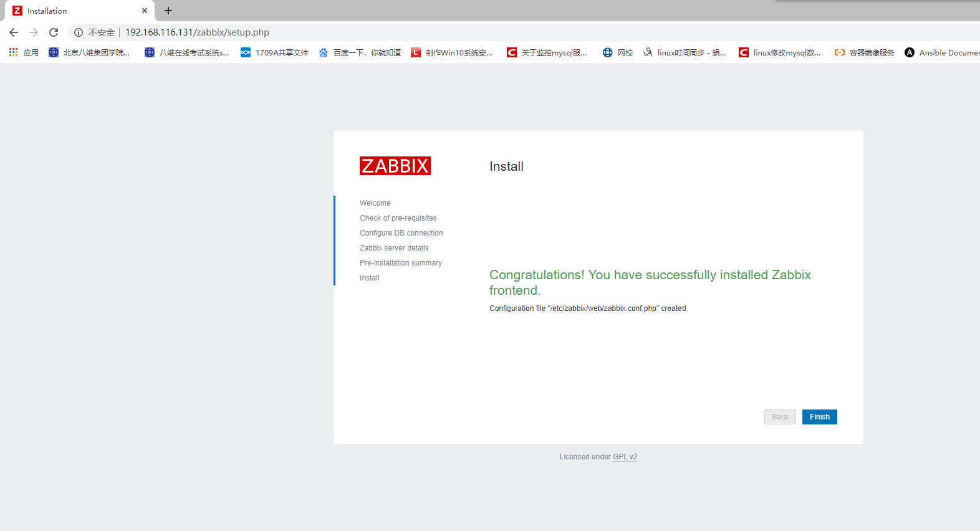Click the 不安全 security warning label
The image size is (980, 531).
(x=101, y=32)
